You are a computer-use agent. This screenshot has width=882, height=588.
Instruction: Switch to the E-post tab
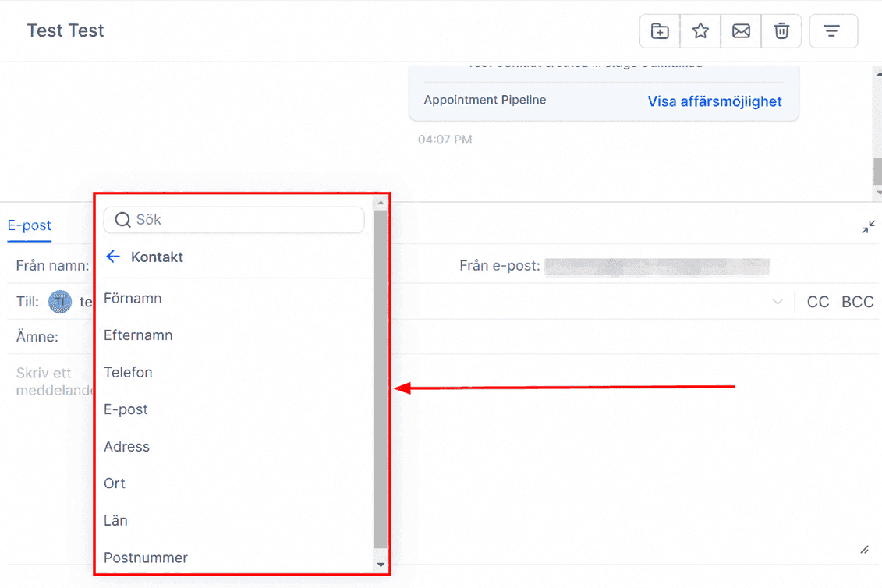click(x=30, y=225)
